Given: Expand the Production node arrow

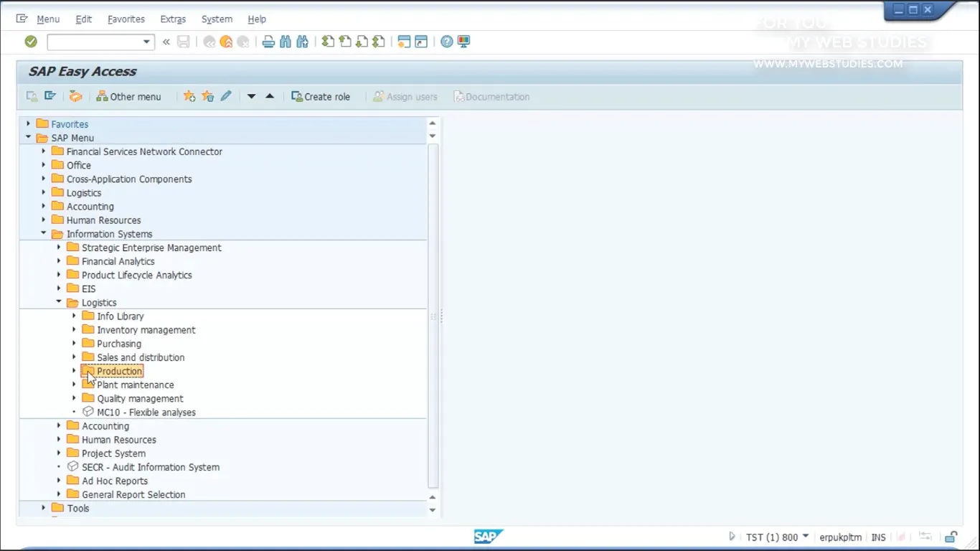Looking at the screenshot, I should click(74, 371).
